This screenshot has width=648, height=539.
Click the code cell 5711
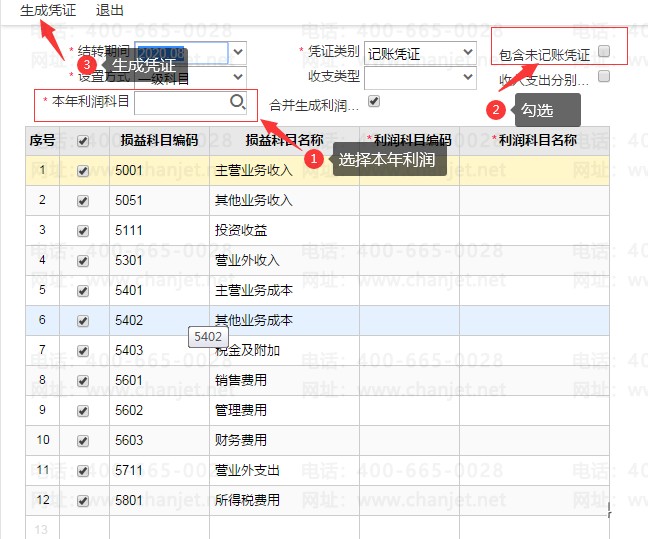click(160, 470)
